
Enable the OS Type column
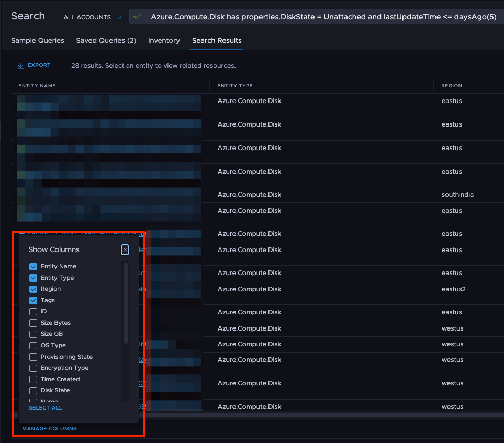[33, 345]
